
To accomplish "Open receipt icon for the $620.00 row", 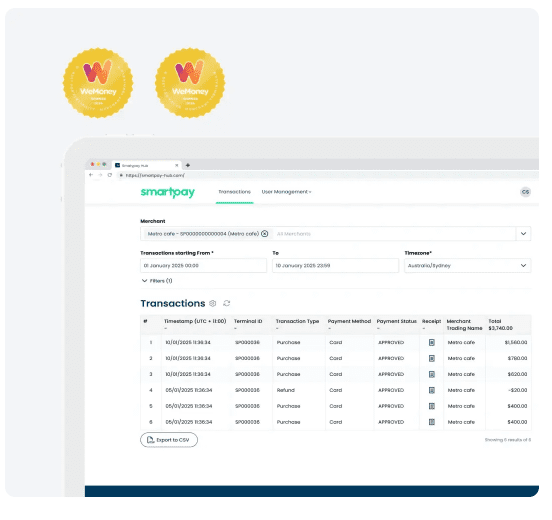I will tap(432, 374).
